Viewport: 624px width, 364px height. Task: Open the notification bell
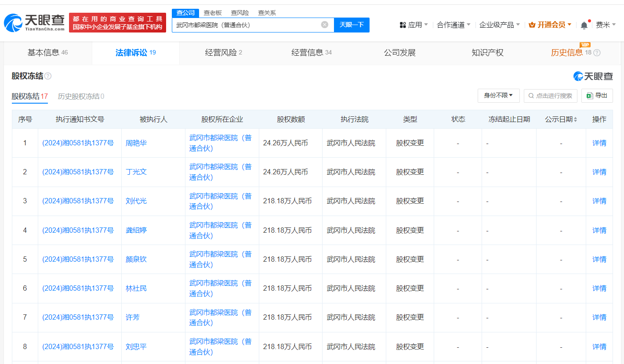tap(584, 25)
